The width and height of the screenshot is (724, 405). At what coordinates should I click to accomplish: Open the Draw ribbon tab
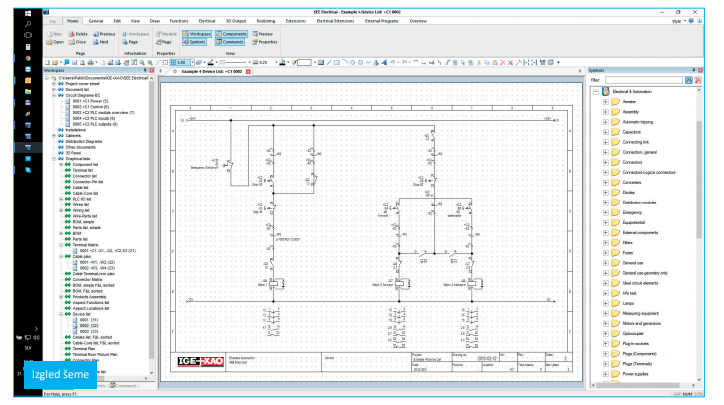pos(155,21)
